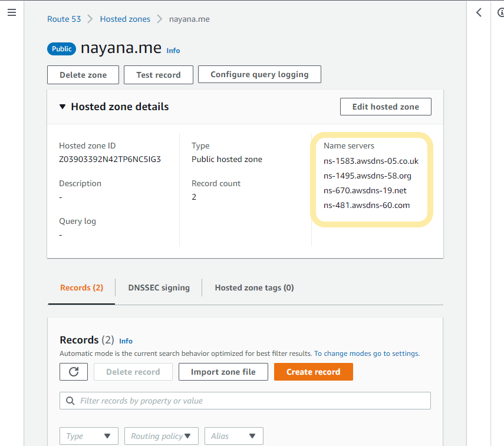The image size is (504, 446).
Task: Open Info link next to Records heading
Action: pyautogui.click(x=126, y=341)
